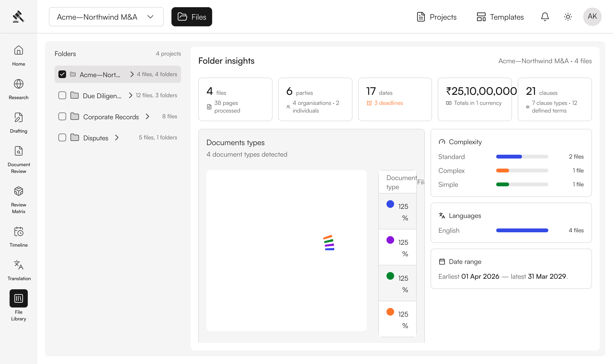The height and width of the screenshot is (364, 613).
Task: Expand the Acme—Nort... folder chevron
Action: pos(132,74)
